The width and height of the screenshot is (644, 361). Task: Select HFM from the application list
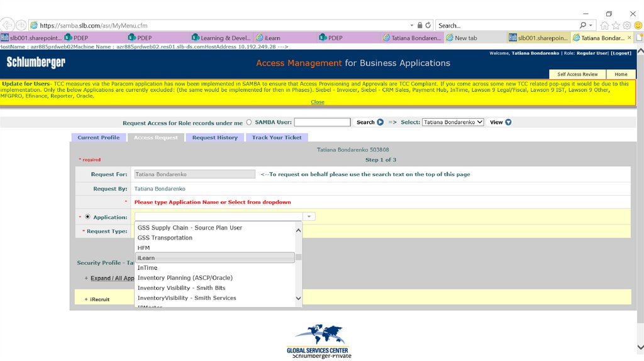click(x=215, y=248)
